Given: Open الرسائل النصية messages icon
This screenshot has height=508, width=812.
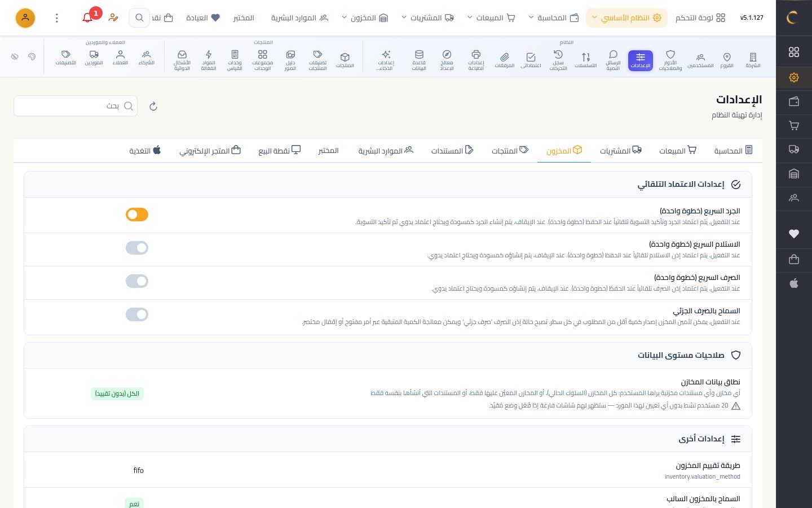Looking at the screenshot, I should tap(613, 60).
